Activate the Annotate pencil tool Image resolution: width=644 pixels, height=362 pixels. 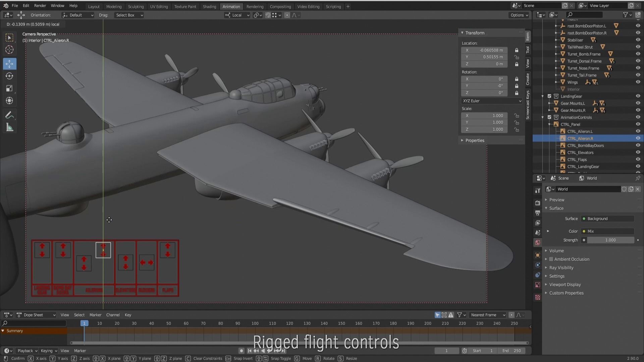9,115
